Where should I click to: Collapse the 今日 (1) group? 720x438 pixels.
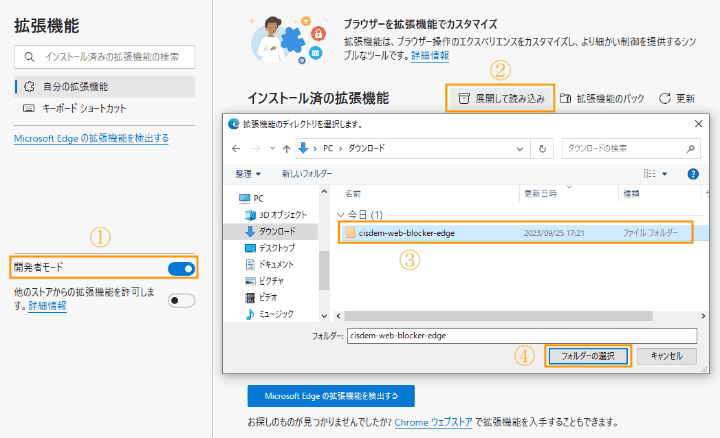pyautogui.click(x=340, y=215)
